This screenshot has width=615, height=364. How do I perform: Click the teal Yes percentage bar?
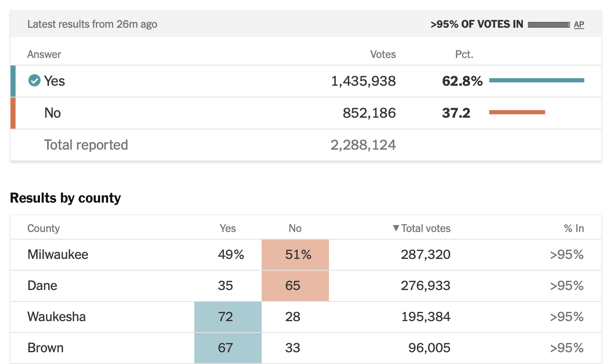(536, 80)
